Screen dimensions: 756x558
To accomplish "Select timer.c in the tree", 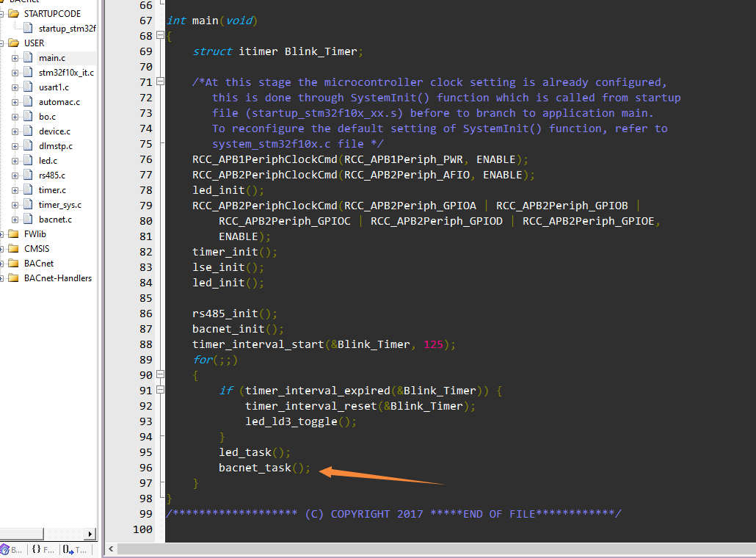I will pyautogui.click(x=52, y=190).
